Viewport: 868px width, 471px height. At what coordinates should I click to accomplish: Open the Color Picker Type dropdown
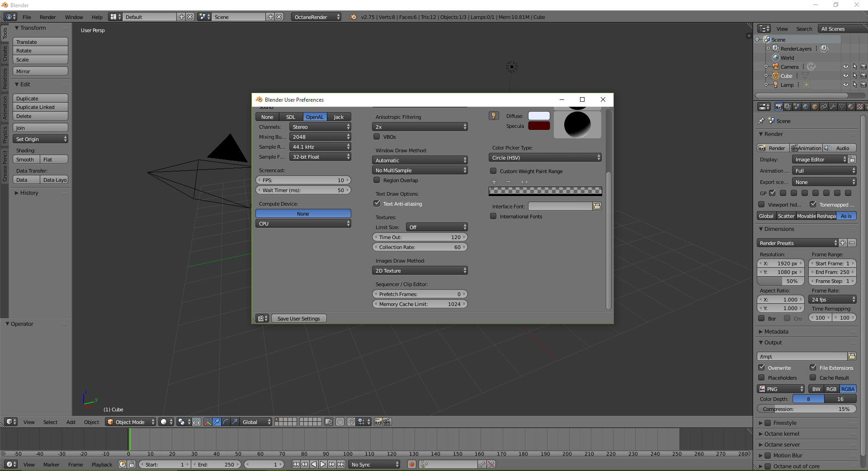[x=545, y=158]
